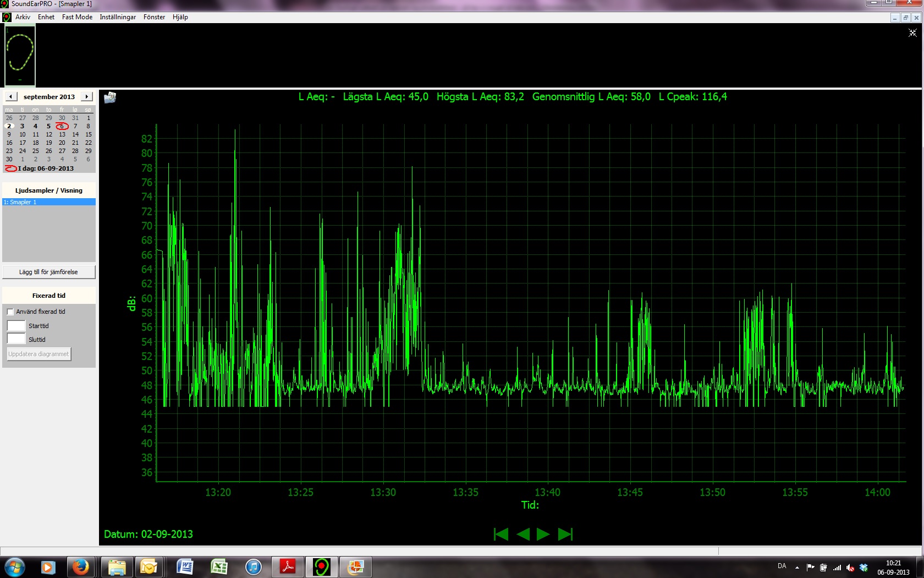The width and height of the screenshot is (924, 578).
Task: Open the Enhet menu
Action: coord(46,17)
